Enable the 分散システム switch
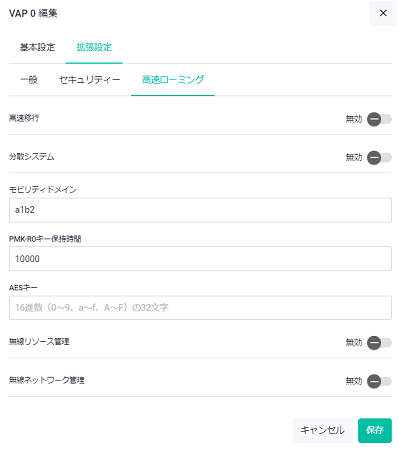The height and width of the screenshot is (449, 399). pos(379,157)
